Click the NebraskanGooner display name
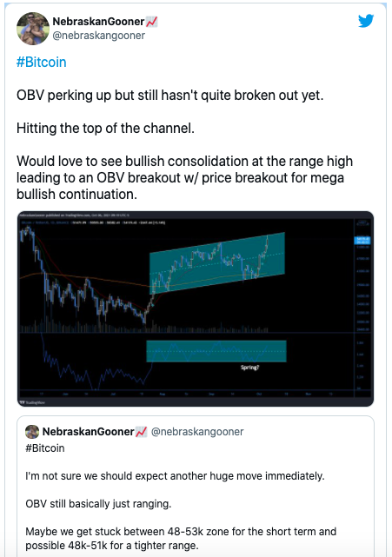392x557 pixels. [x=98, y=22]
